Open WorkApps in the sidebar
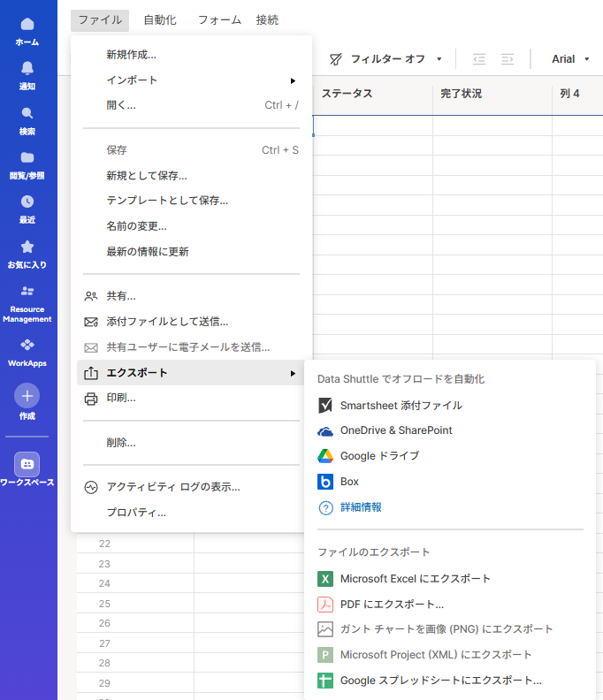Screen dimensions: 603x700 point(27,353)
